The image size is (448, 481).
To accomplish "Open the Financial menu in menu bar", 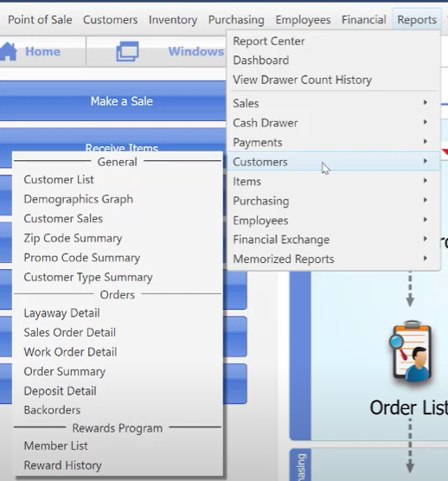I will point(364,20).
